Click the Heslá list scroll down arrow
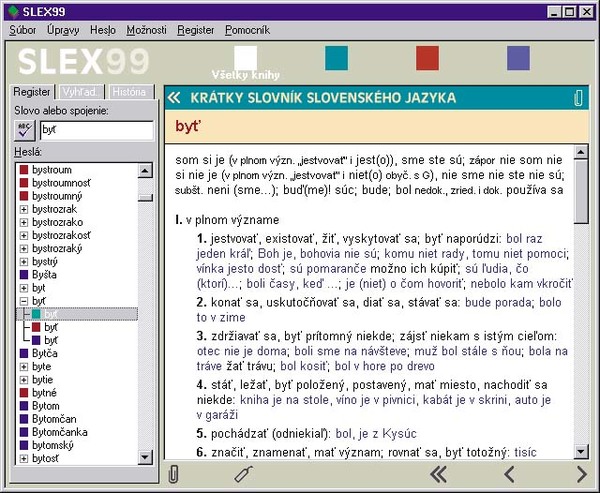 (145, 457)
